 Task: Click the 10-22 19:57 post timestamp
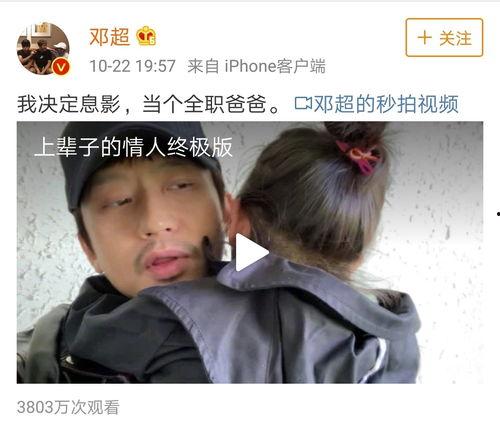click(132, 66)
